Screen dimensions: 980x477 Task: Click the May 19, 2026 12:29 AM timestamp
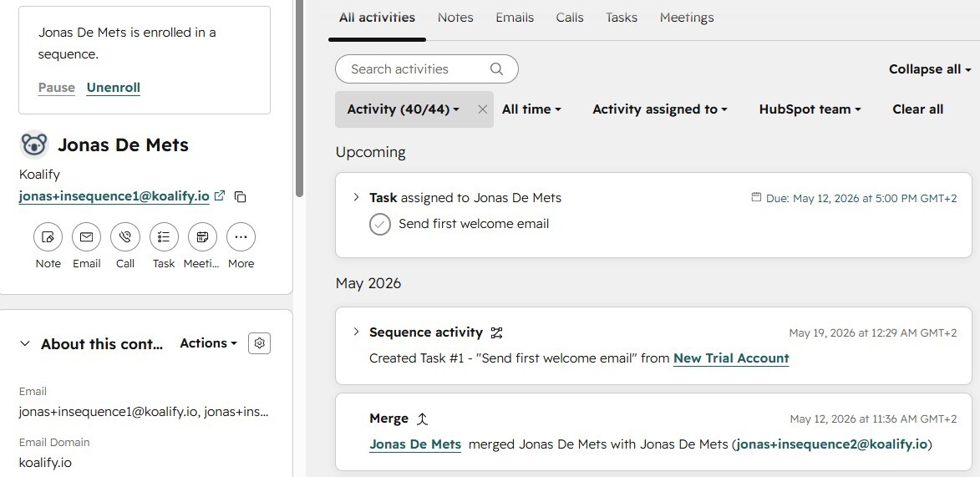click(872, 332)
